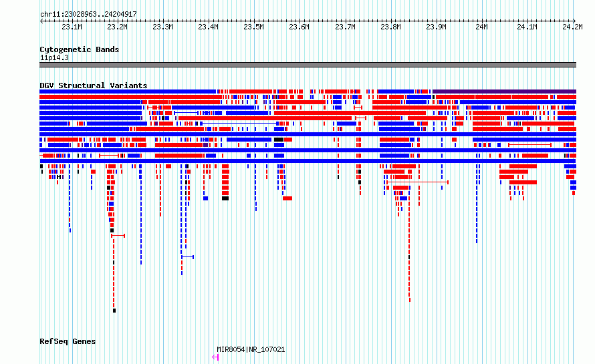Screen dimensions: 595x364
Task: Click the purple variant bar in top DGV row
Action: pos(504,92)
